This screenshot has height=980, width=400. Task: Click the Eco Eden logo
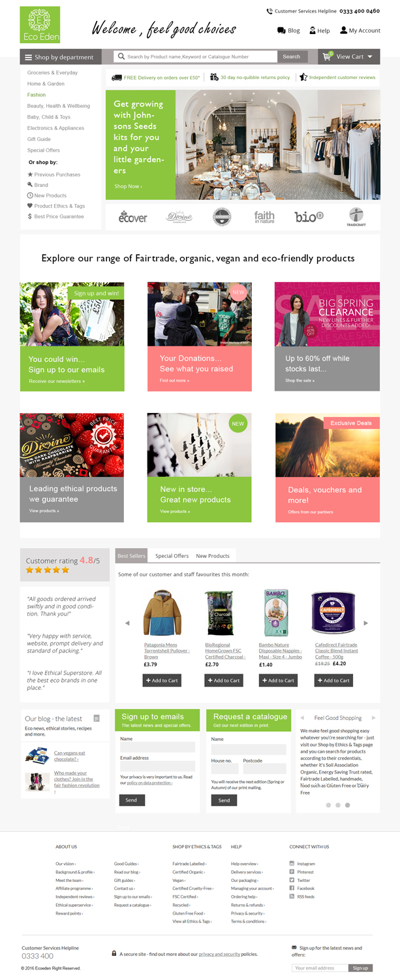40,25
